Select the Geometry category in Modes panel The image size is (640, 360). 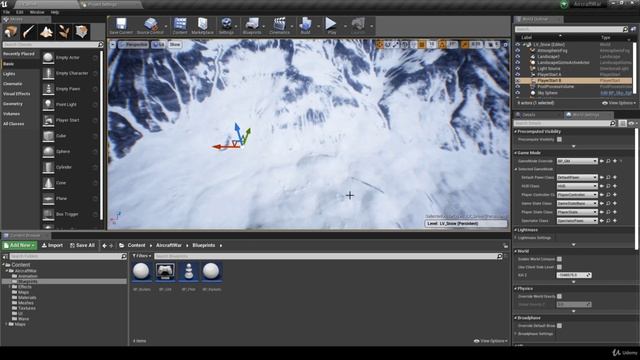click(x=13, y=104)
